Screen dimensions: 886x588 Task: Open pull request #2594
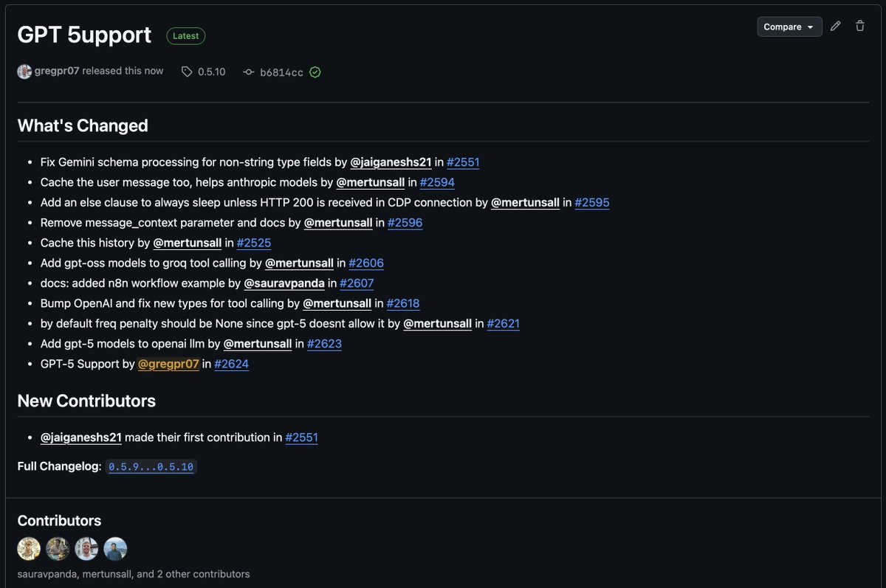pyautogui.click(x=437, y=182)
